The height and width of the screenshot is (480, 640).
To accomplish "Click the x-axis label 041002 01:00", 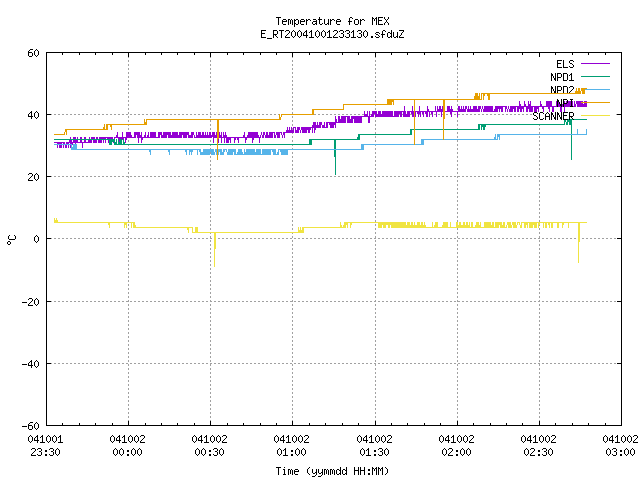I will (291, 446).
